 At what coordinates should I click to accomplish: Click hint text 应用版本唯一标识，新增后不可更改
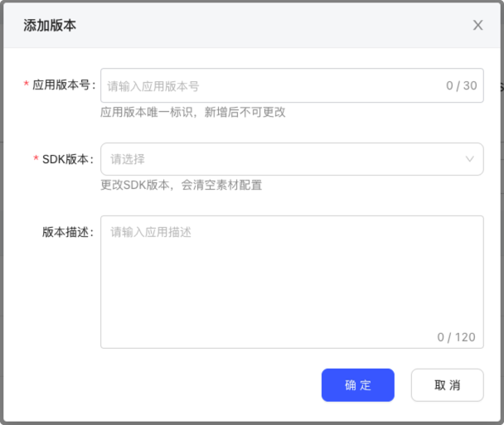pyautogui.click(x=193, y=112)
